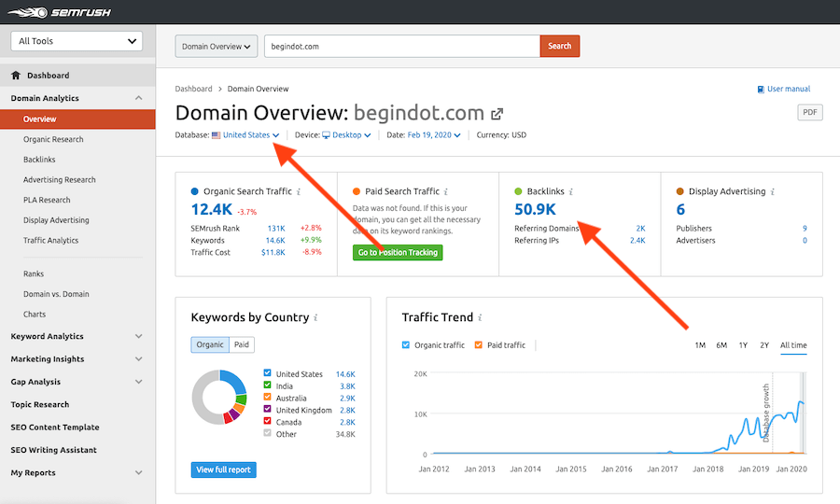Click the keywords by country donut chart

(x=219, y=397)
